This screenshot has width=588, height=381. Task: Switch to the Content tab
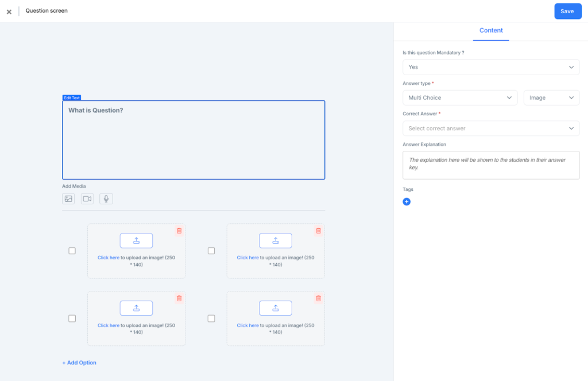click(491, 30)
